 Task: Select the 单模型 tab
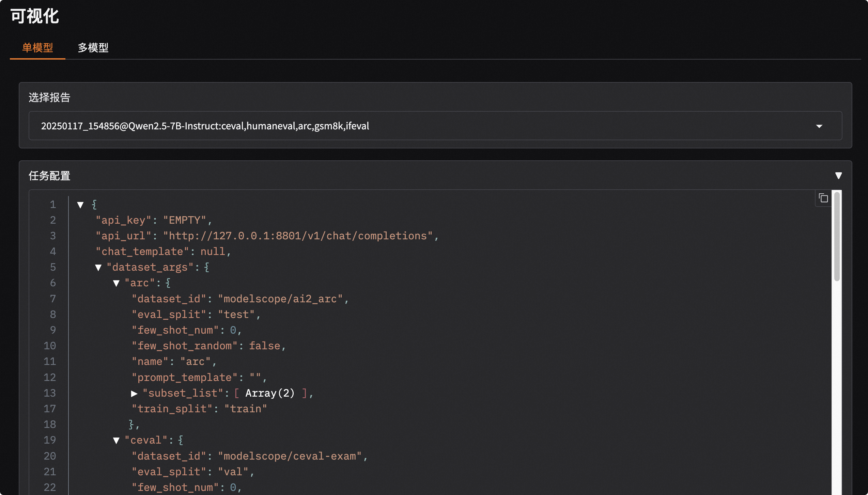pyautogui.click(x=37, y=48)
